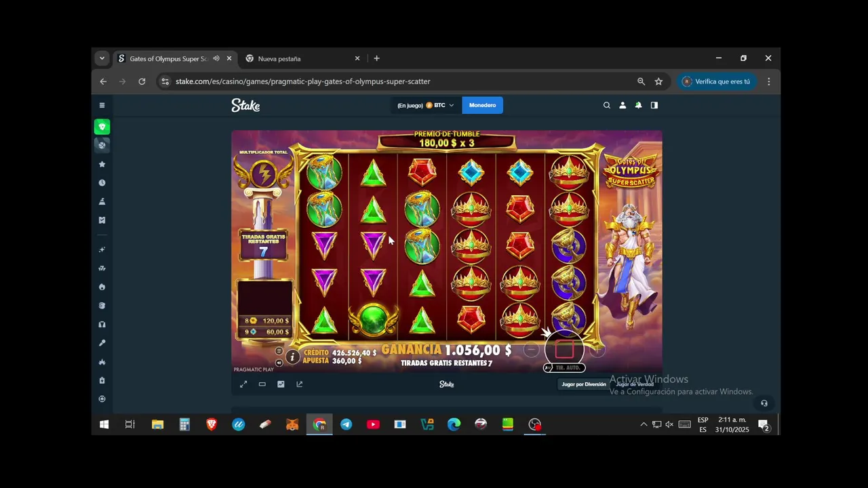Open Microsoft Edge from taskbar
The width and height of the screenshot is (868, 488).
pyautogui.click(x=454, y=424)
